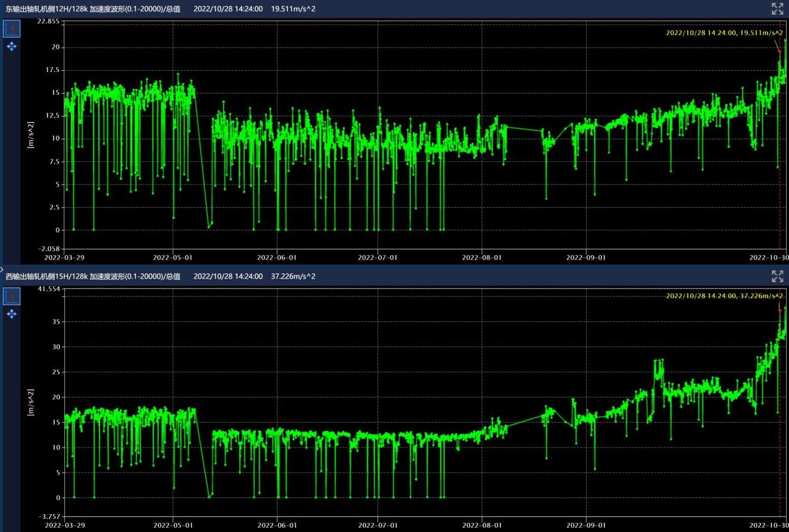Activate the pan tool in the bottom chart

tap(12, 314)
